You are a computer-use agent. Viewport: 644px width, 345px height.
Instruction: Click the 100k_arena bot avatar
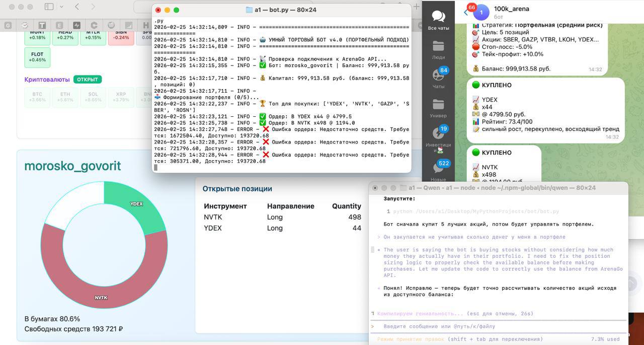pyautogui.click(x=481, y=13)
